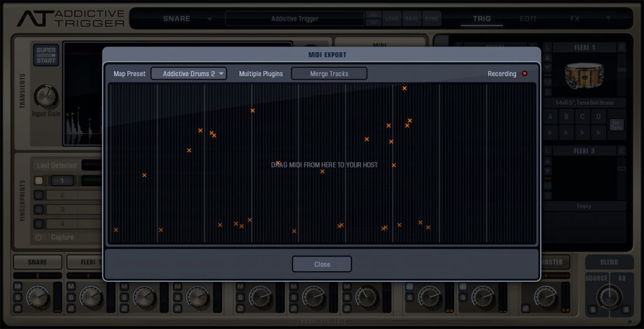
Task: Click the MIDI note drag area text
Action: pos(324,165)
